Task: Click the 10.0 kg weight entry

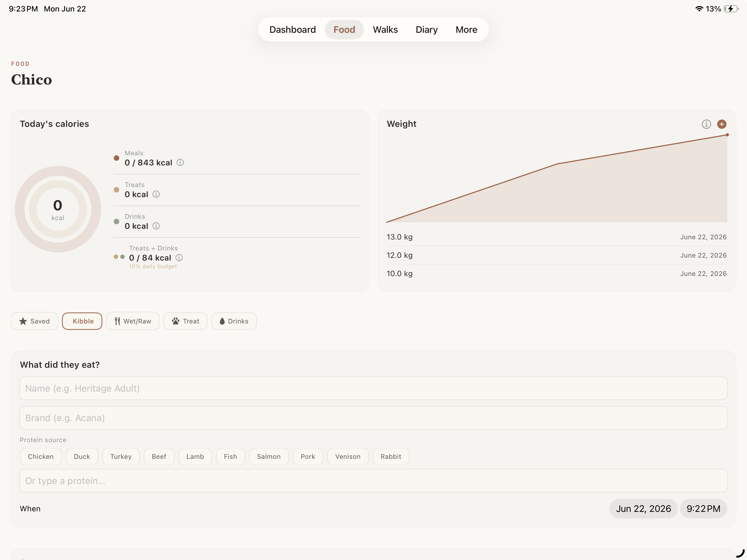Action: coord(556,273)
